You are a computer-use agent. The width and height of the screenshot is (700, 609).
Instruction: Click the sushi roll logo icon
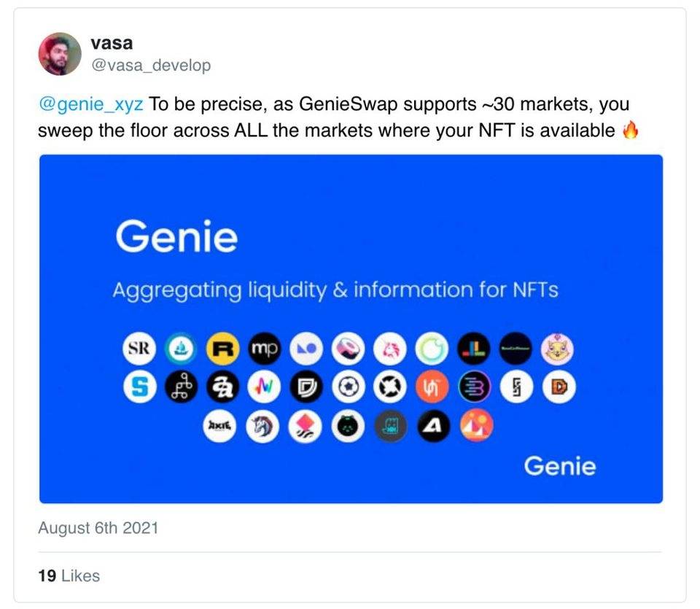349,348
